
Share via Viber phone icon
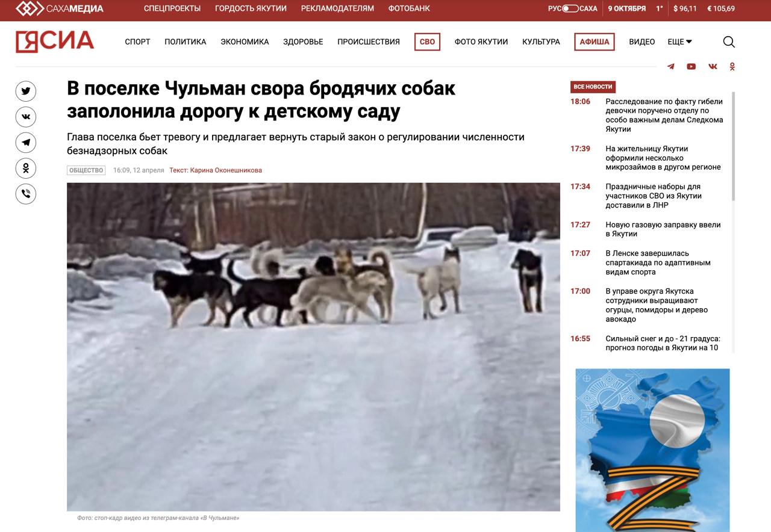tap(26, 194)
